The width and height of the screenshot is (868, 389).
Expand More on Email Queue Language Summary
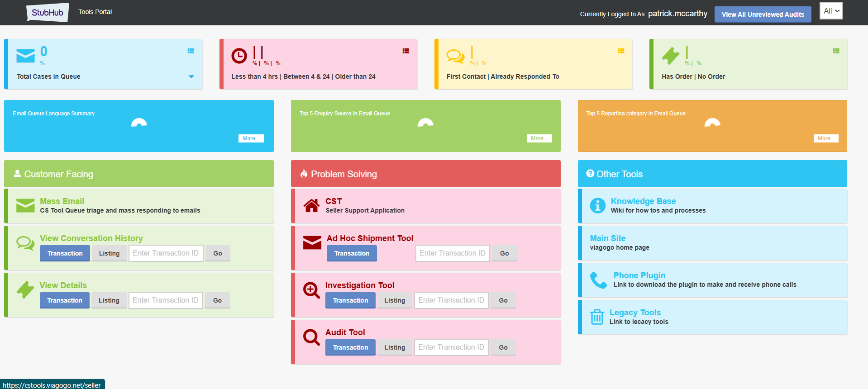(x=251, y=138)
